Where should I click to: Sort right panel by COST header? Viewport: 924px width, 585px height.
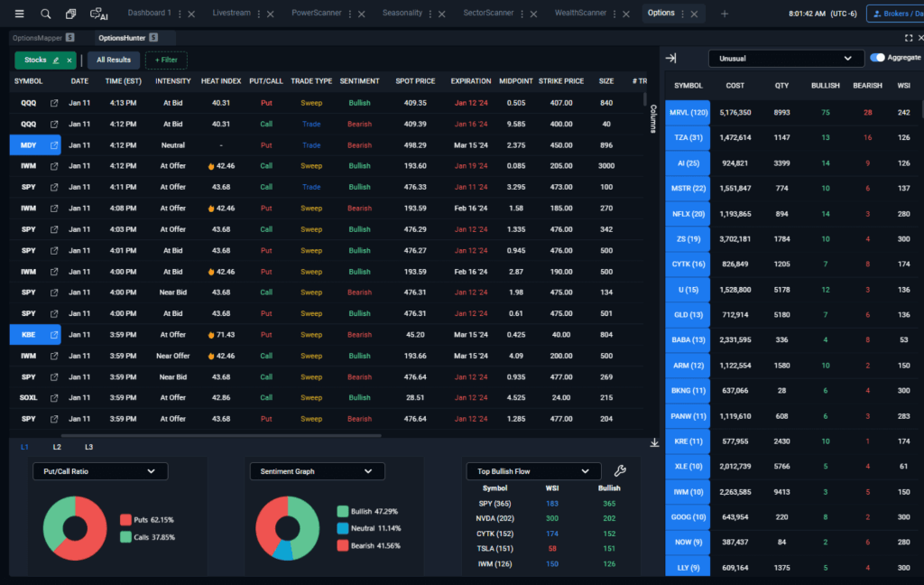(735, 86)
